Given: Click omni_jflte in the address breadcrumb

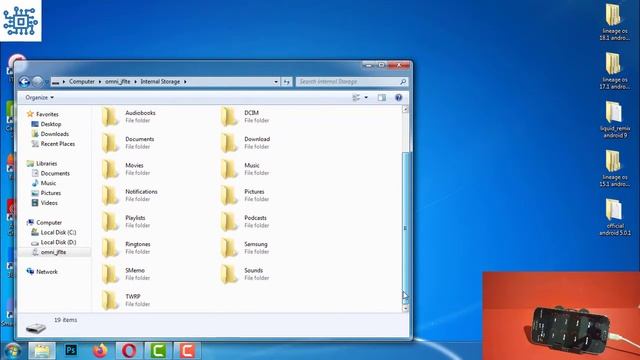Looking at the screenshot, I should [118, 82].
